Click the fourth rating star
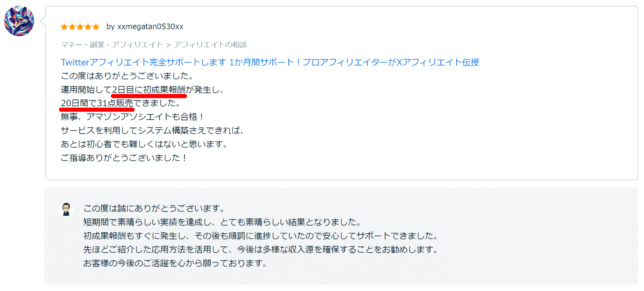This screenshot has height=291, width=644. pos(88,27)
